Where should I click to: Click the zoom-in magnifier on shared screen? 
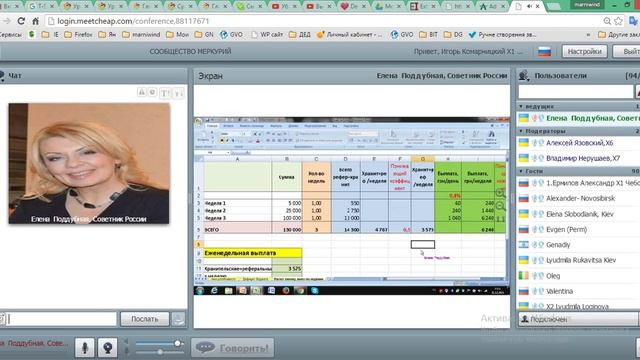tap(500, 193)
